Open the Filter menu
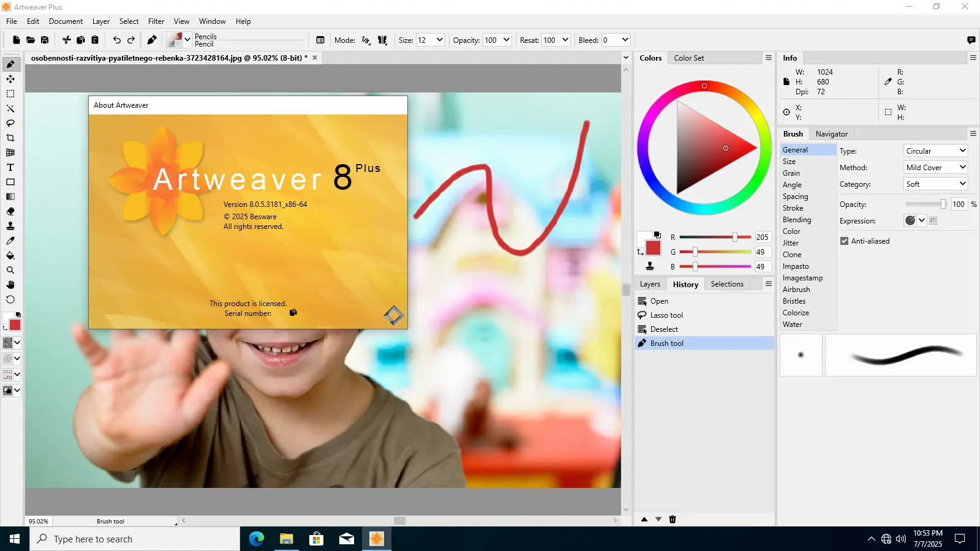This screenshot has width=980, height=551. point(156,21)
